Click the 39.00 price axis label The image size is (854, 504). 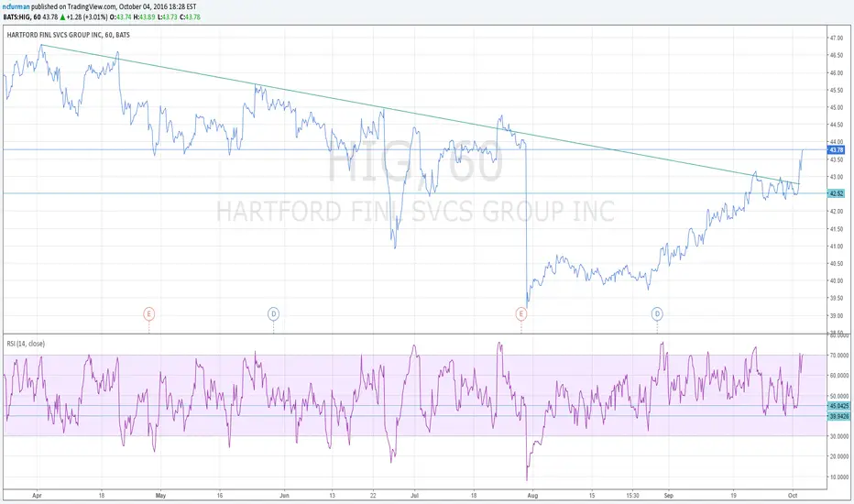click(x=836, y=316)
